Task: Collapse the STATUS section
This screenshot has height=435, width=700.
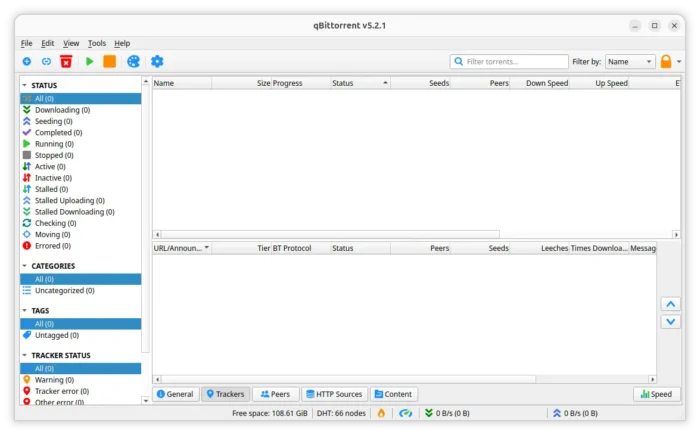Action: click(25, 85)
